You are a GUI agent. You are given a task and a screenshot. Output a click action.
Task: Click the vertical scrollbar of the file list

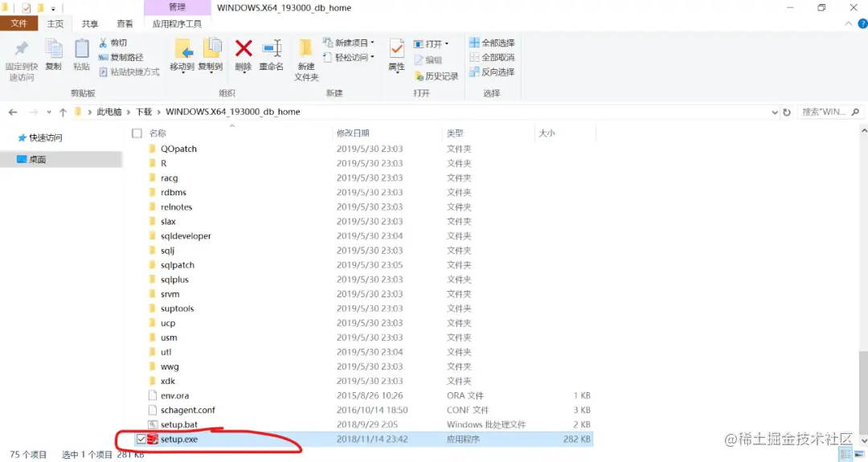coord(863,393)
